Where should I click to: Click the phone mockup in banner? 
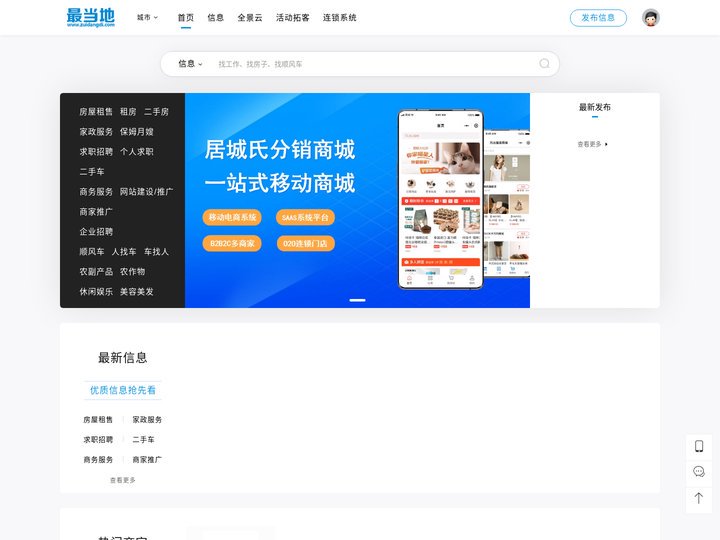tap(440, 199)
